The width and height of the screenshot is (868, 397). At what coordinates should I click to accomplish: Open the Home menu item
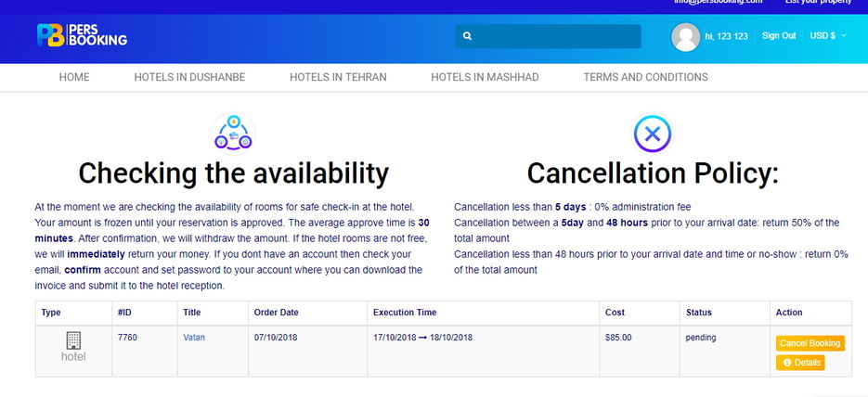pyautogui.click(x=74, y=77)
